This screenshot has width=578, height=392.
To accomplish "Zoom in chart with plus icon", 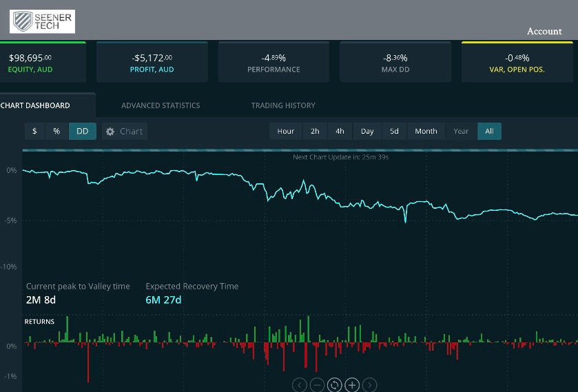I will pyautogui.click(x=352, y=385).
